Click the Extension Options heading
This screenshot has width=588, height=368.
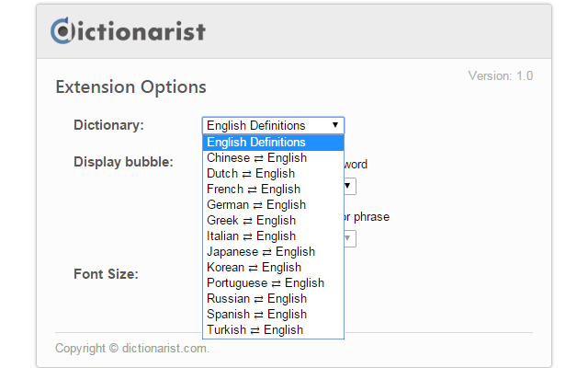pos(130,87)
